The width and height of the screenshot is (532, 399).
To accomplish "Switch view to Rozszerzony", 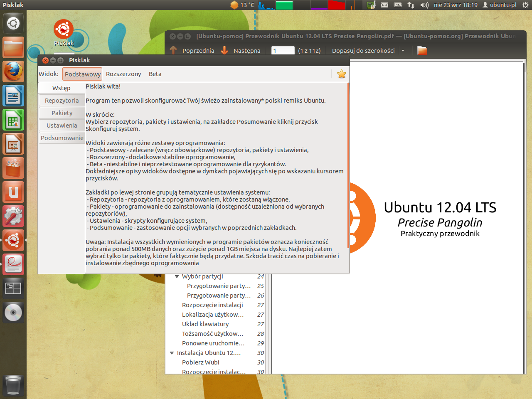I will point(123,74).
